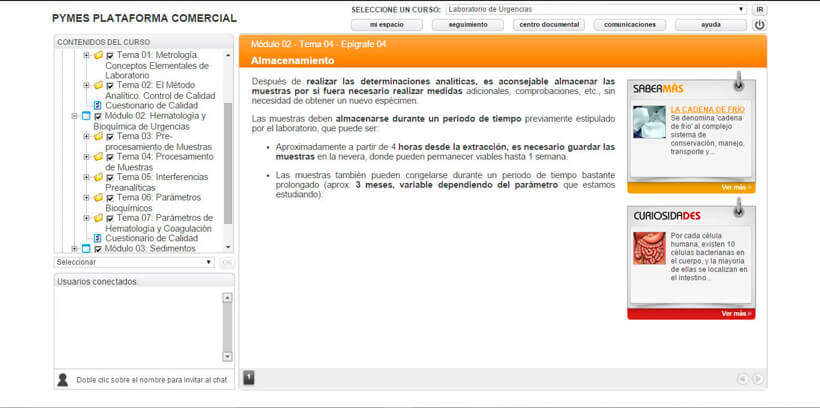Click the 'LA CADENA DE FRÍO' link

[706, 108]
